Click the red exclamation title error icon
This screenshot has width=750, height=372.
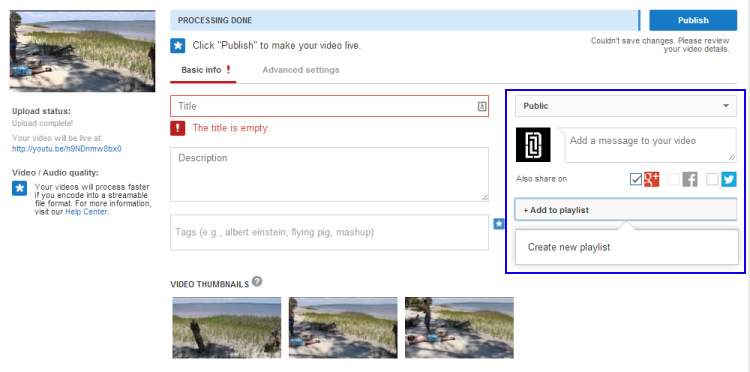point(177,128)
